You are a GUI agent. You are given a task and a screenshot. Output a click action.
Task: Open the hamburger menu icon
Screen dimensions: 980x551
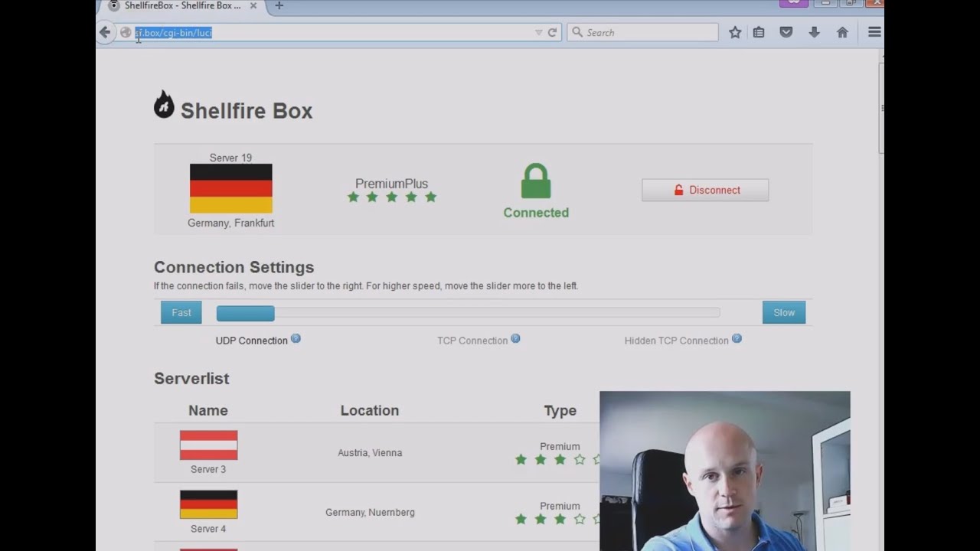pyautogui.click(x=874, y=32)
